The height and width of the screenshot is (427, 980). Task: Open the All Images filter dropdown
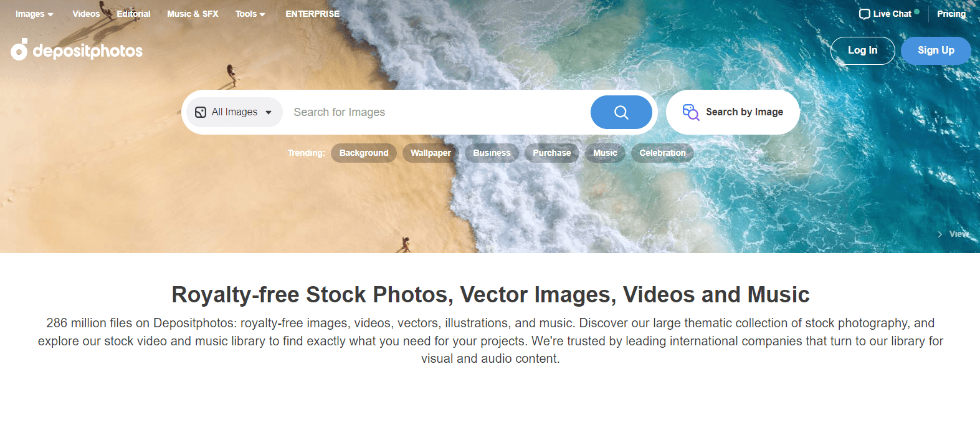coord(234,112)
